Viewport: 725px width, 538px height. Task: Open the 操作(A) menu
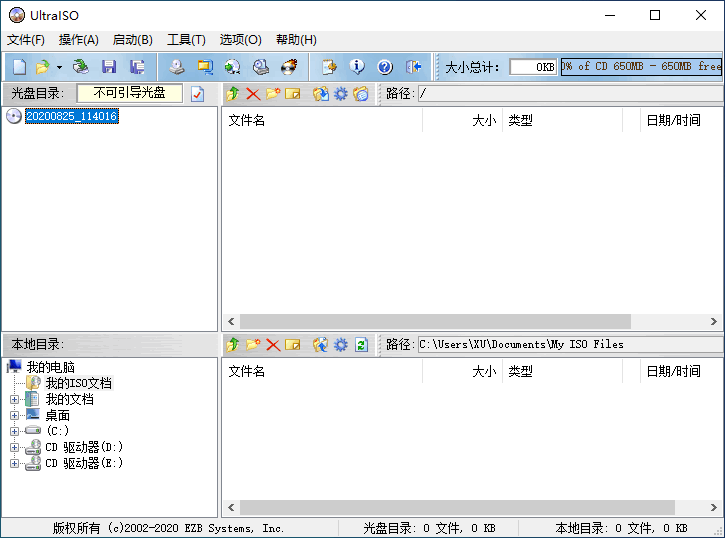pyautogui.click(x=79, y=40)
